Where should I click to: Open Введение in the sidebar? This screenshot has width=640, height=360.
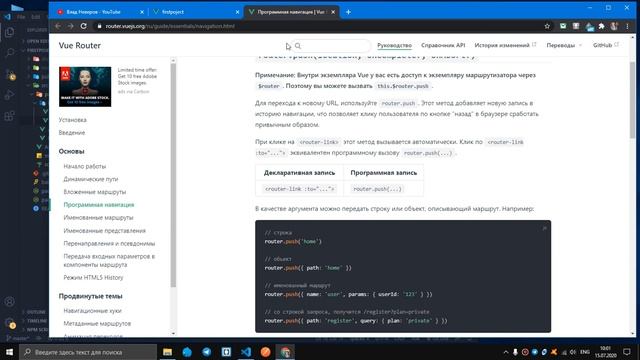point(72,133)
